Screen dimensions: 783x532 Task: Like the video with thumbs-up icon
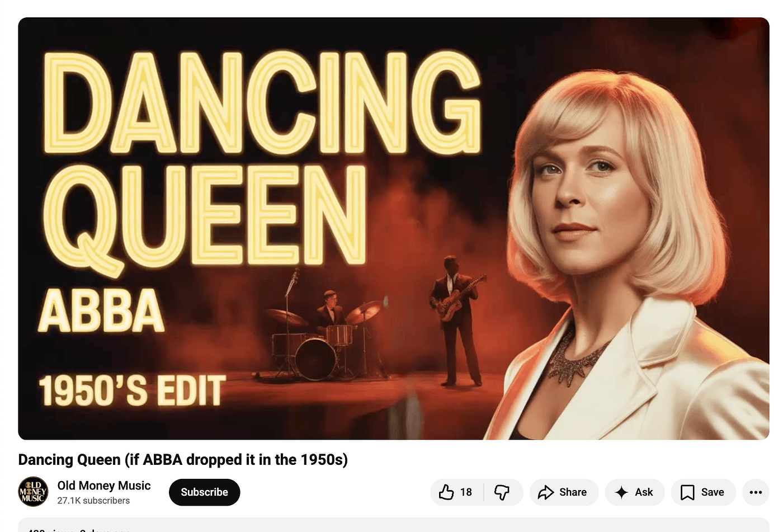pyautogui.click(x=446, y=492)
